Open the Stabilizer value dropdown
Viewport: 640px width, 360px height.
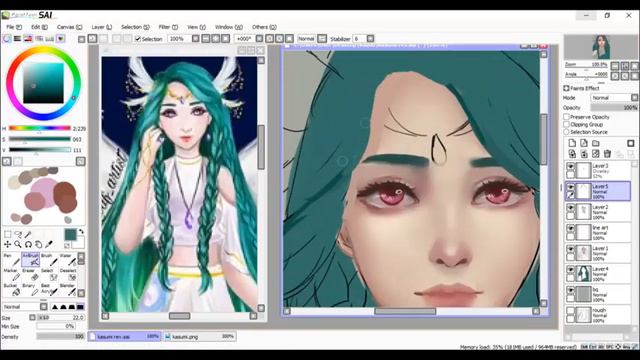point(370,39)
